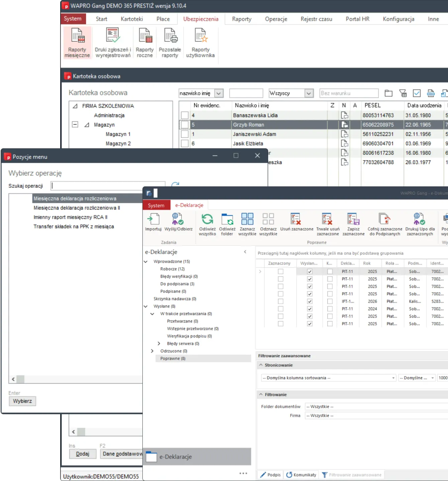
Task: Expand the Odrzucone (0) tree node
Action: 152,351
